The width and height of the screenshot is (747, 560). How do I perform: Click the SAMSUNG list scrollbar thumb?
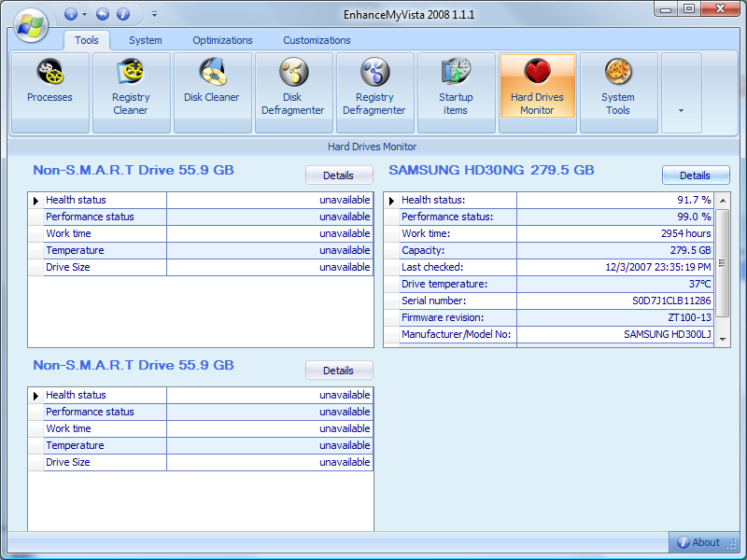tap(723, 263)
